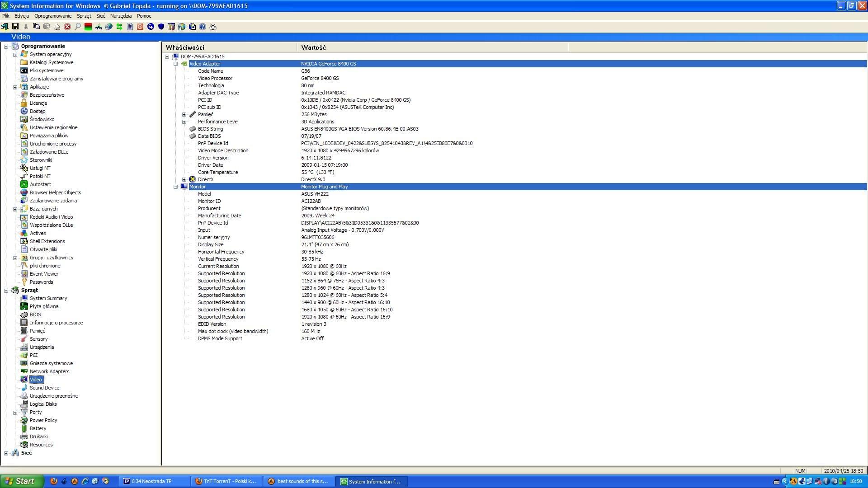Click the Wartość column header
Image resolution: width=868 pixels, height=488 pixels.
pos(313,47)
